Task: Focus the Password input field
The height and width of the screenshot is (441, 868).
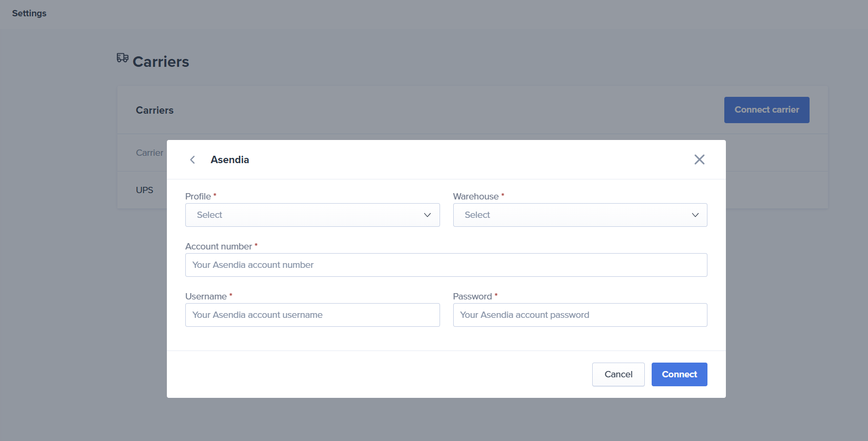Action: [580, 315]
